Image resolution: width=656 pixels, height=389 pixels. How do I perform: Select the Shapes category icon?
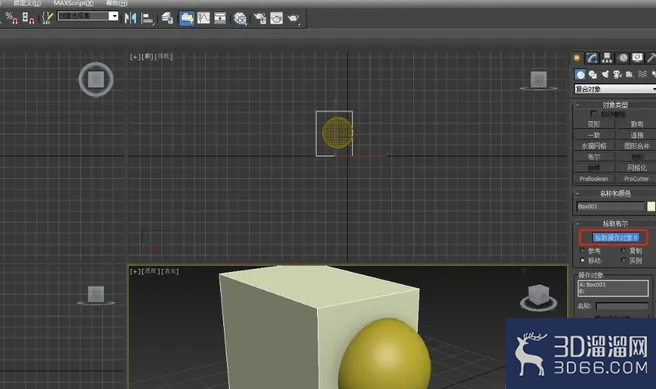pos(592,75)
